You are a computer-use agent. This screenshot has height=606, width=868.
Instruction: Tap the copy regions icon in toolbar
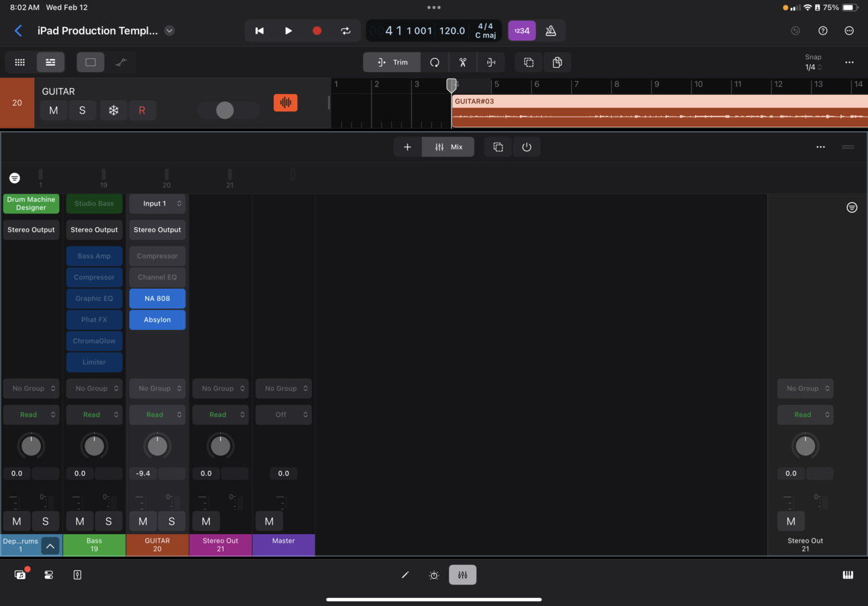[557, 62]
